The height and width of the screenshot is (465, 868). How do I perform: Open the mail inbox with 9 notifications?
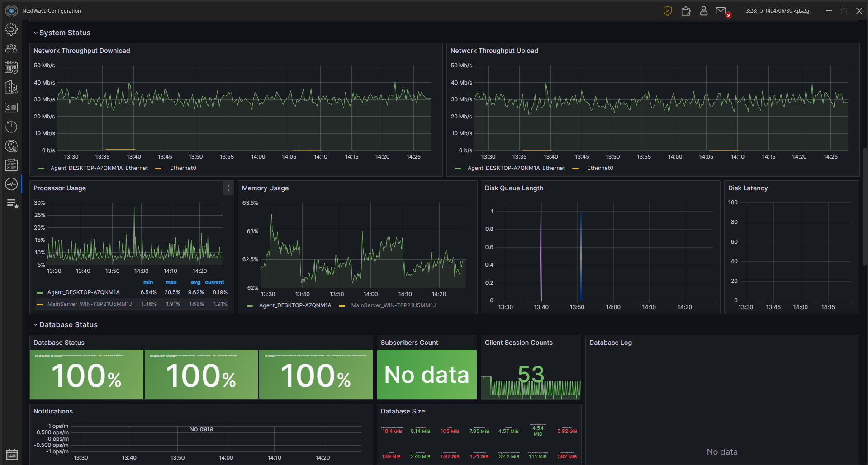click(721, 11)
